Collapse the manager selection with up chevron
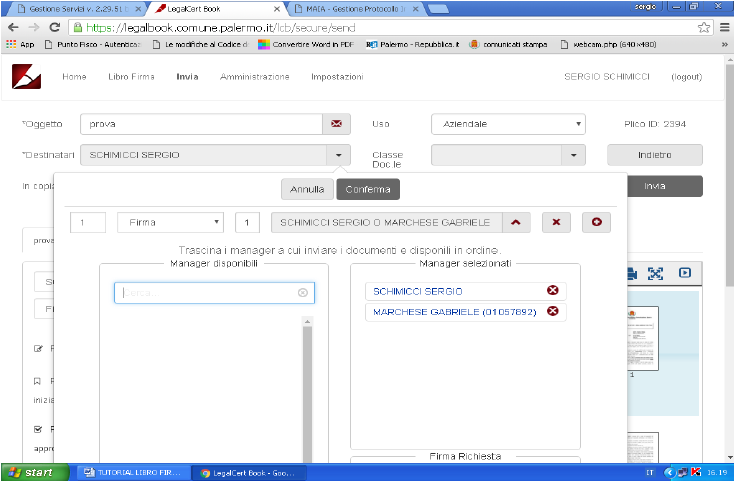The image size is (734, 481). pyautogui.click(x=516, y=222)
